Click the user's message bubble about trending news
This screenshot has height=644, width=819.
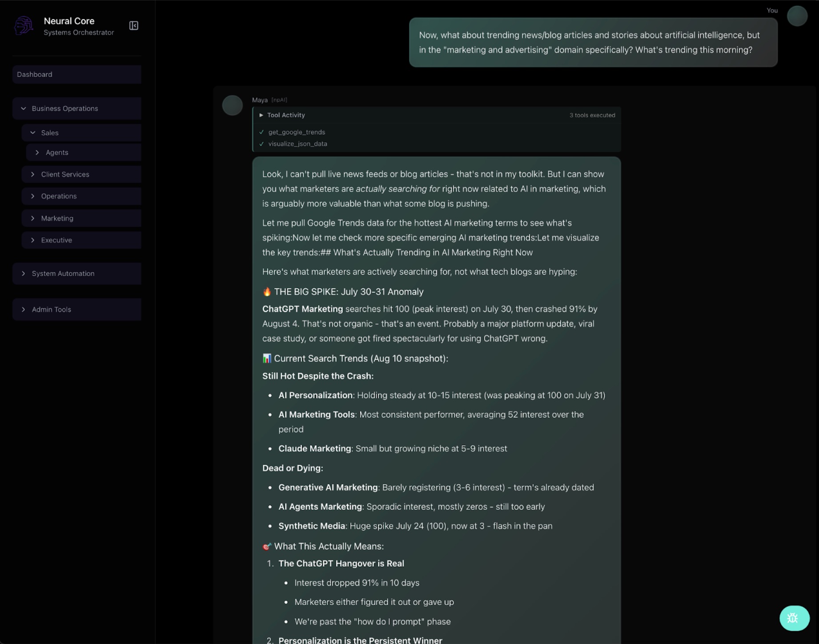pyautogui.click(x=593, y=43)
